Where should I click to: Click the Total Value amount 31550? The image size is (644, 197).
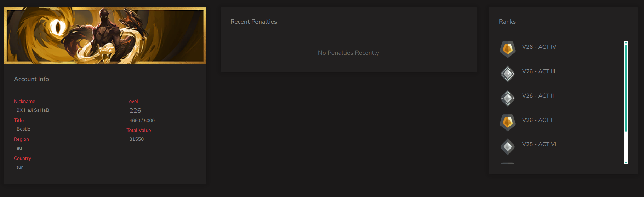[136, 139]
